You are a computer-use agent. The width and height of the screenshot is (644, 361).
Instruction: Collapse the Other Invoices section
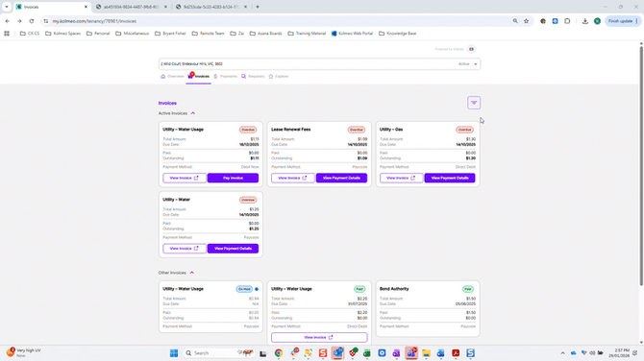[192, 273]
